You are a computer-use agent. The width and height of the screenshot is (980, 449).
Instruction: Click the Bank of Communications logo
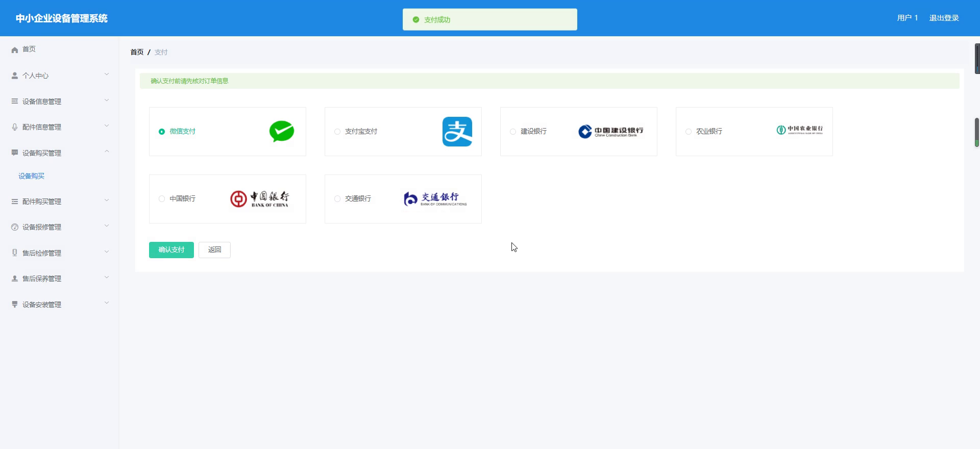coord(435,199)
